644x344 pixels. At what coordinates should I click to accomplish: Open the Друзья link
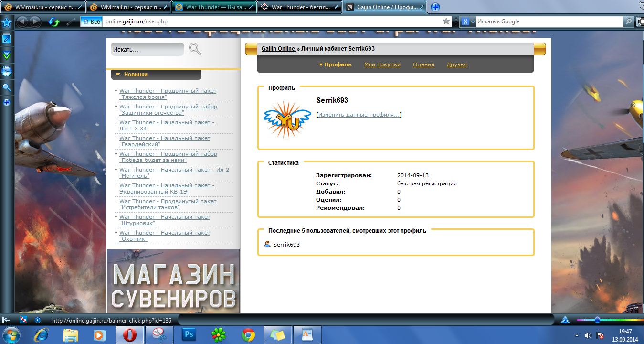[x=457, y=64]
